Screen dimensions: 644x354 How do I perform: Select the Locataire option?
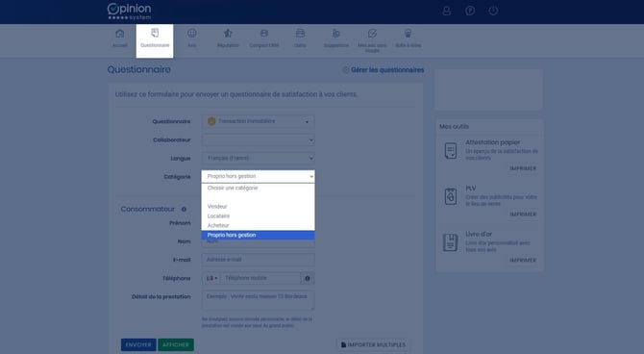[258, 215]
